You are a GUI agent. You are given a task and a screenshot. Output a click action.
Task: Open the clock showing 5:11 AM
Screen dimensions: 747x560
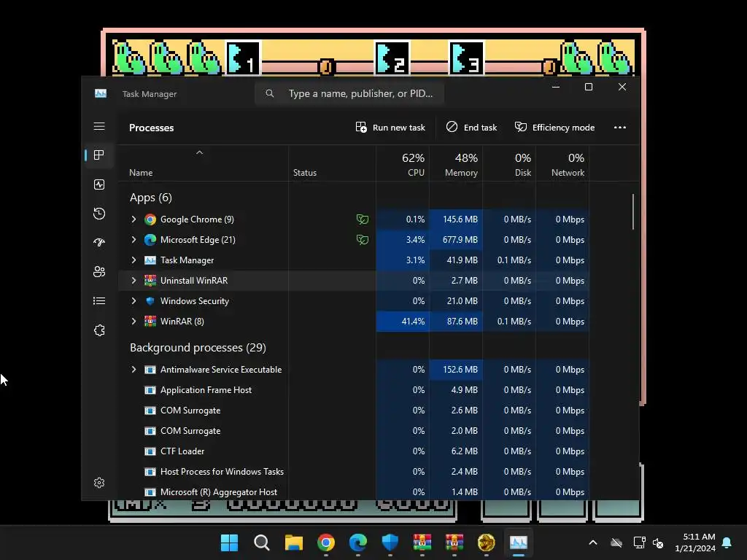click(x=695, y=542)
